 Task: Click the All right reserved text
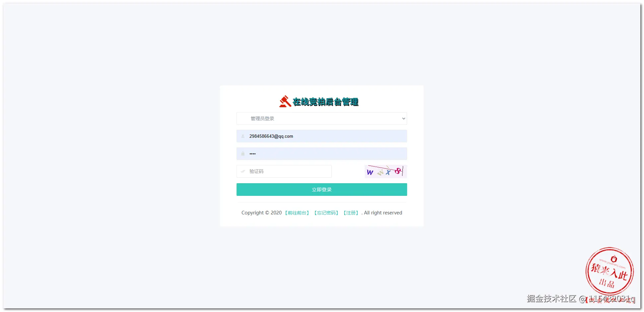[383, 213]
